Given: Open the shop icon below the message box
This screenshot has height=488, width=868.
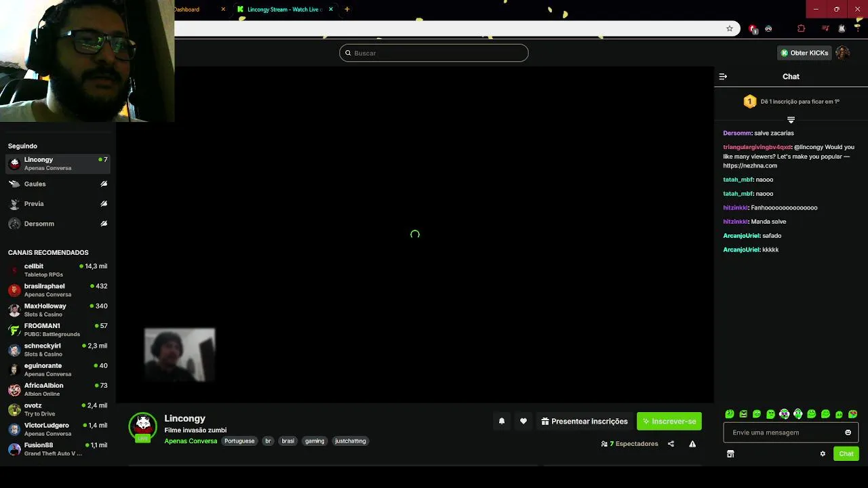Looking at the screenshot, I should coord(730,454).
